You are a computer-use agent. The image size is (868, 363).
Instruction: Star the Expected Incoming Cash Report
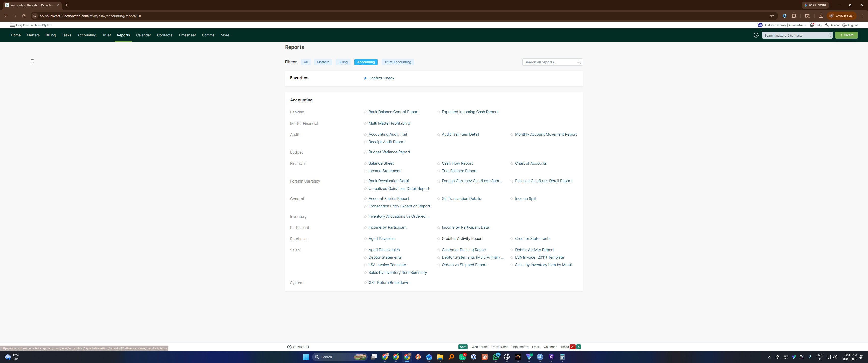[438, 112]
